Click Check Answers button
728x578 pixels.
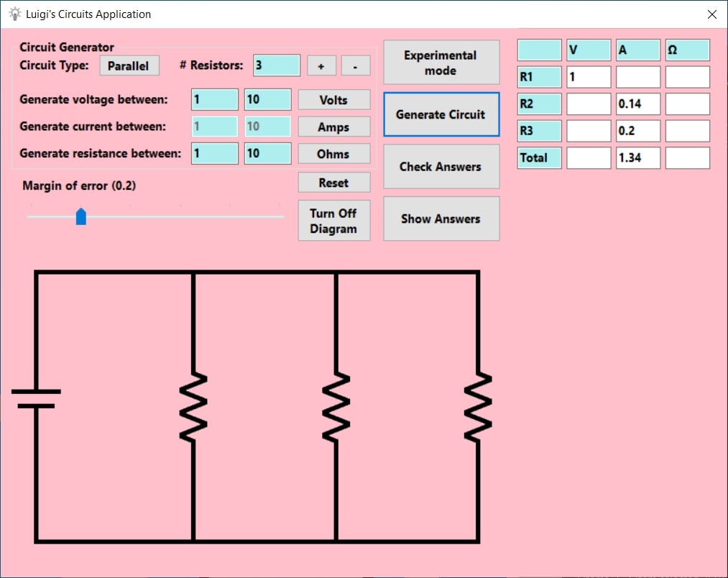pyautogui.click(x=441, y=166)
